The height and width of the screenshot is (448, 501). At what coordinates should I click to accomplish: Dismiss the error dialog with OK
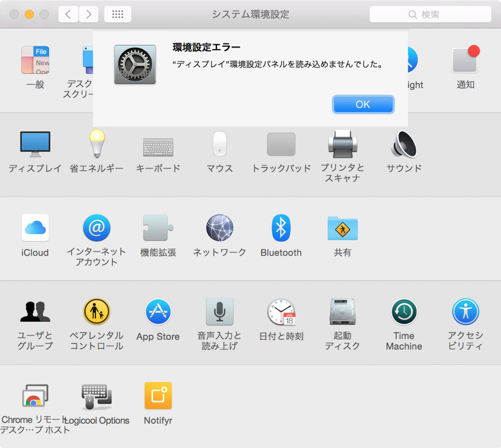coord(363,104)
